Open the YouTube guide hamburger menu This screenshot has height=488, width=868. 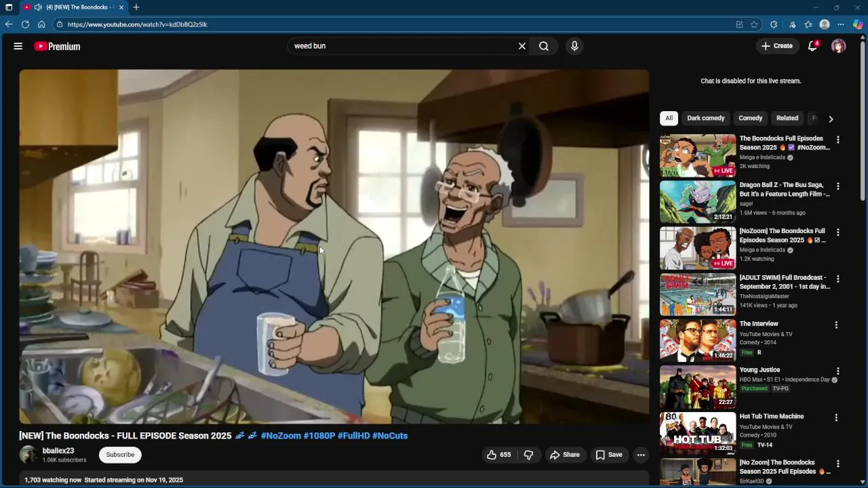pyautogui.click(x=18, y=46)
